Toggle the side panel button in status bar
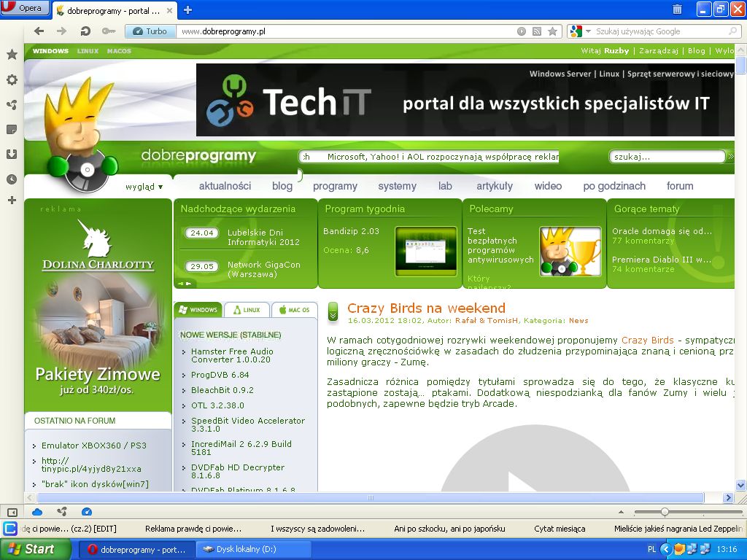Image resolution: width=747 pixels, height=560 pixels. pyautogui.click(x=12, y=513)
